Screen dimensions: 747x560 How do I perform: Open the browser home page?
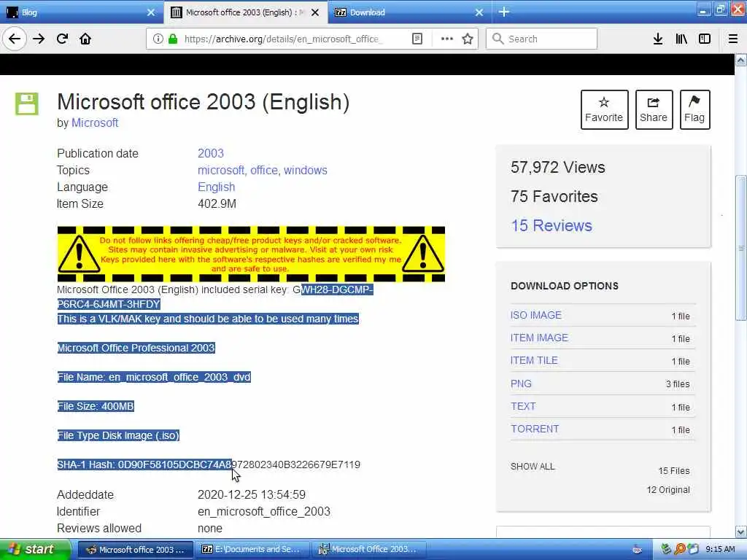coord(85,39)
